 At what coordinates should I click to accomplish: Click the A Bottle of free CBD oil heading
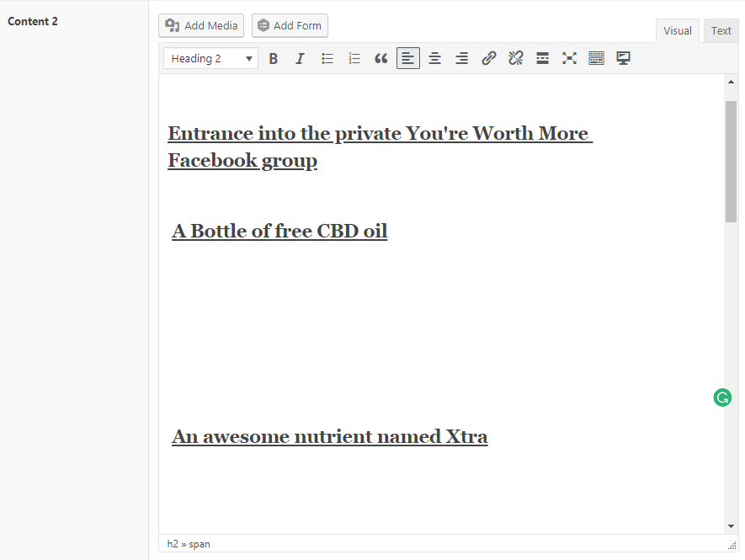(x=279, y=231)
